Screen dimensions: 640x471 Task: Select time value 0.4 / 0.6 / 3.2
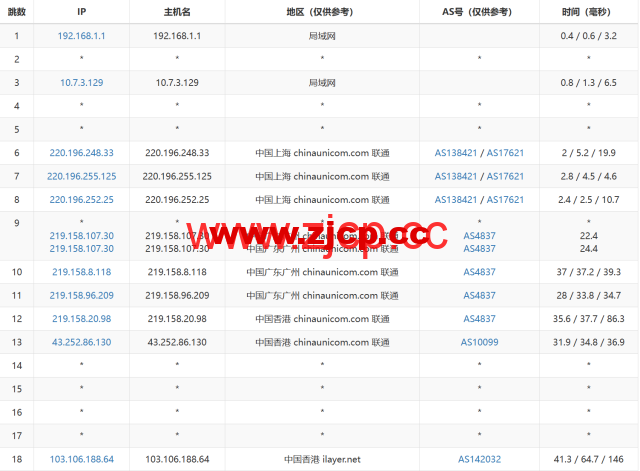click(589, 36)
